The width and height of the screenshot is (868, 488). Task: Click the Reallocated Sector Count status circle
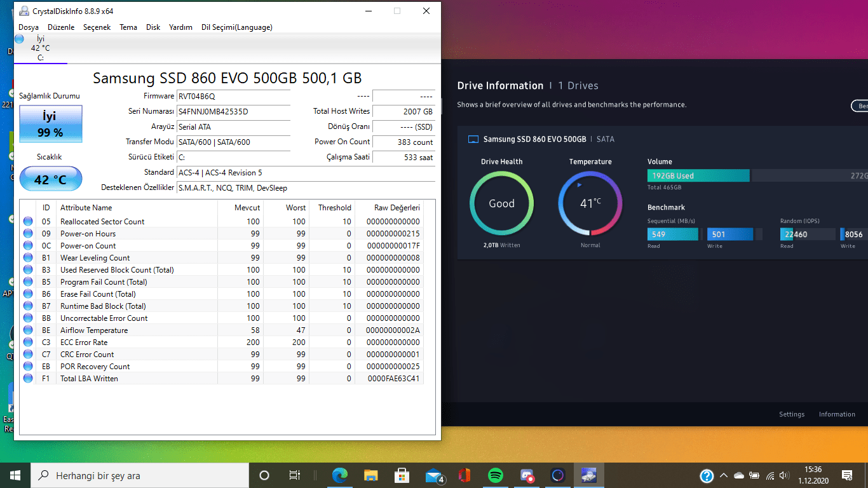pos(28,222)
